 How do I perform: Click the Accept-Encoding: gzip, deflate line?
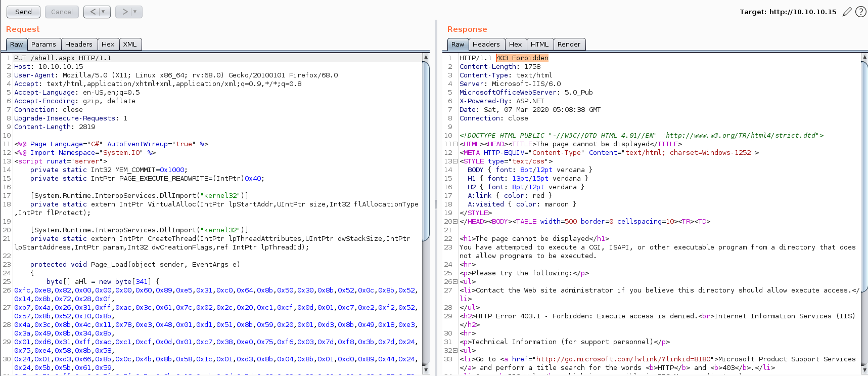(x=75, y=101)
